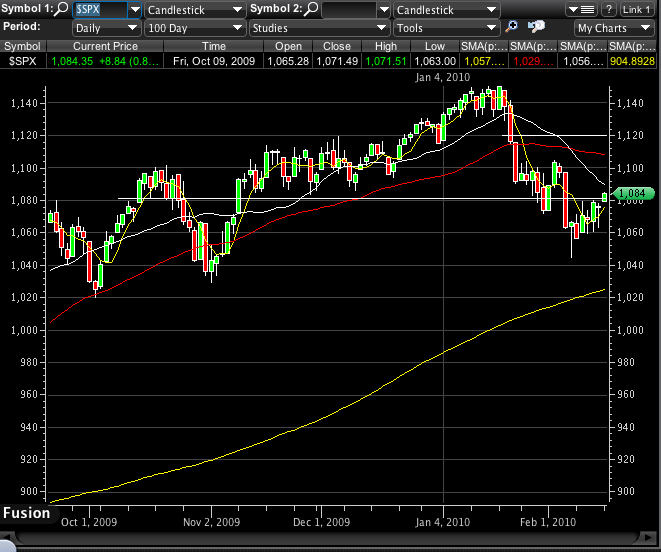Click the Symbol 2 magnifier search icon
The height and width of the screenshot is (552, 661).
tap(312, 9)
